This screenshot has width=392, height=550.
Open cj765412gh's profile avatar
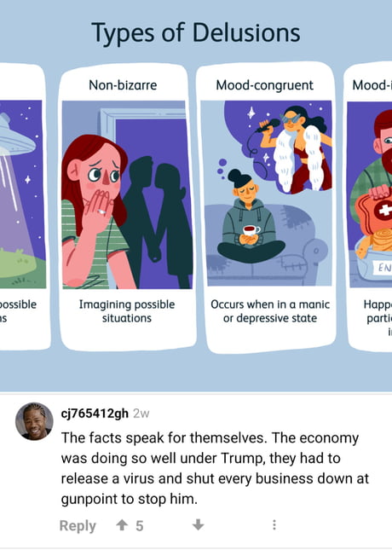click(x=34, y=421)
